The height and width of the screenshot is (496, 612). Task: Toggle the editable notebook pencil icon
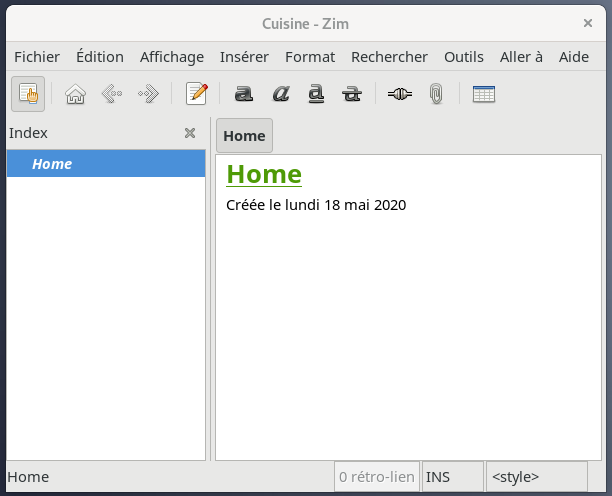point(197,94)
